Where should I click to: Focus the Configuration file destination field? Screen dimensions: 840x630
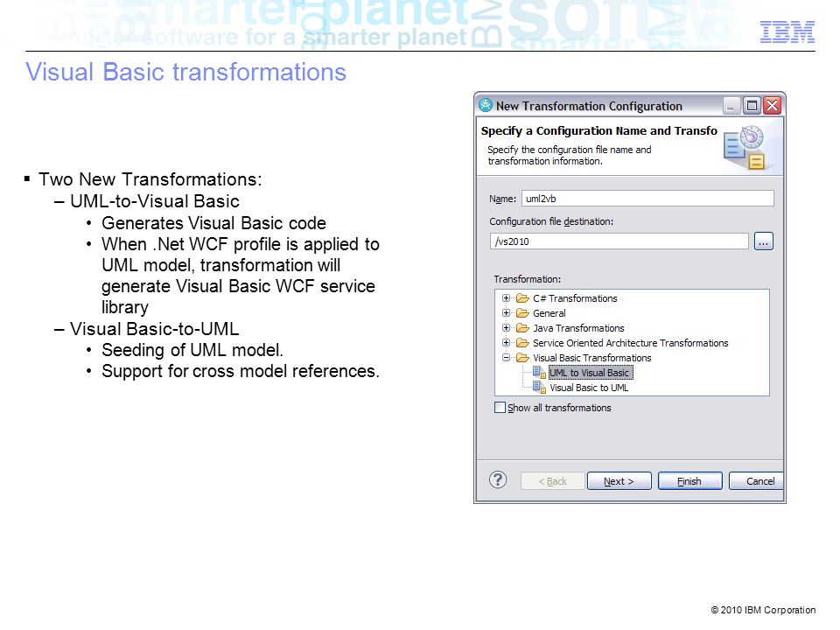click(619, 241)
